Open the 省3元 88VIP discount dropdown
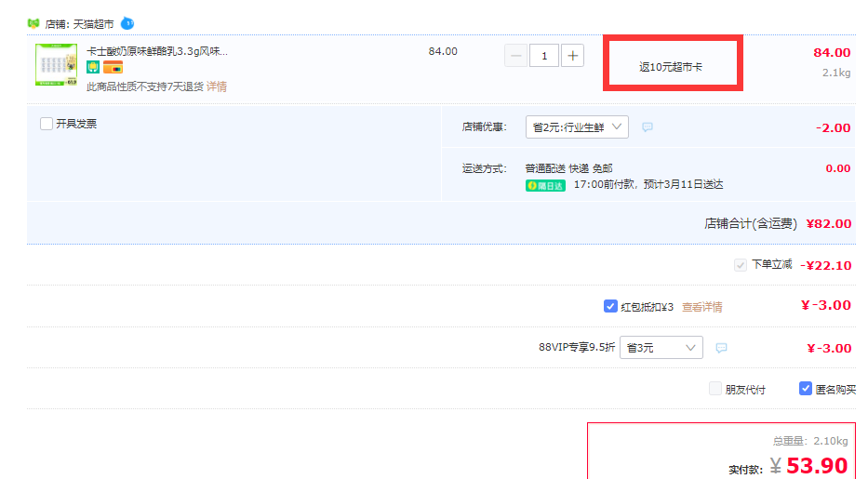868x479 pixels. click(661, 347)
